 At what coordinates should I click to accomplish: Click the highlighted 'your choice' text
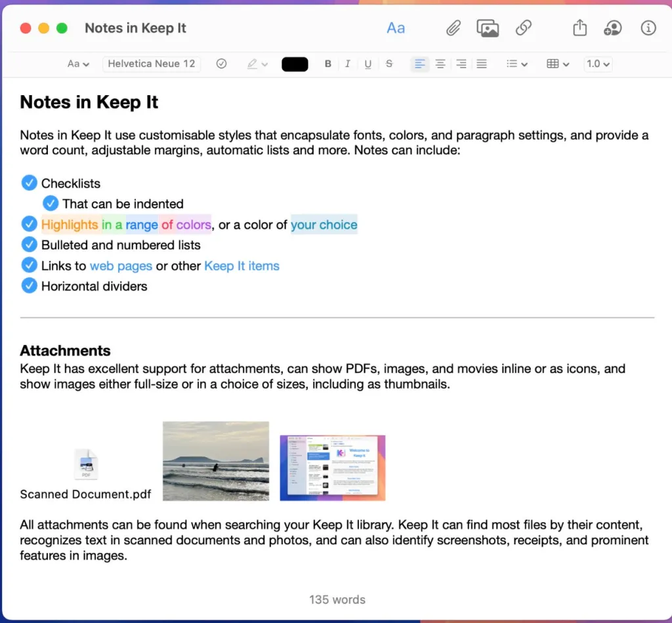tap(324, 225)
